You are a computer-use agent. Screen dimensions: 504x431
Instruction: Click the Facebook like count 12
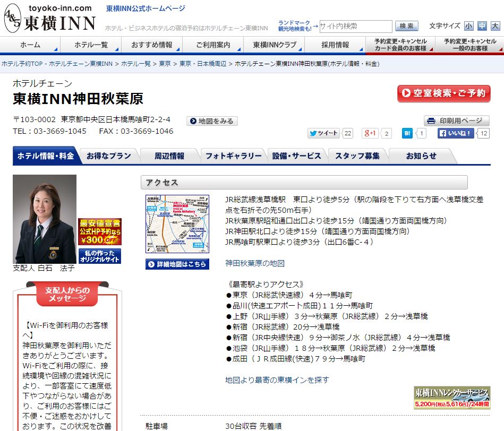(x=484, y=133)
